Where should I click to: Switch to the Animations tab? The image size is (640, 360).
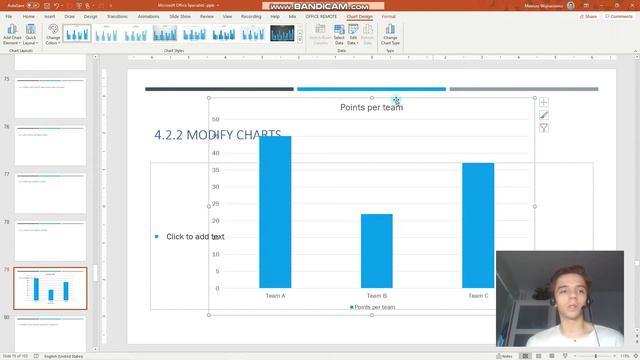(x=149, y=16)
